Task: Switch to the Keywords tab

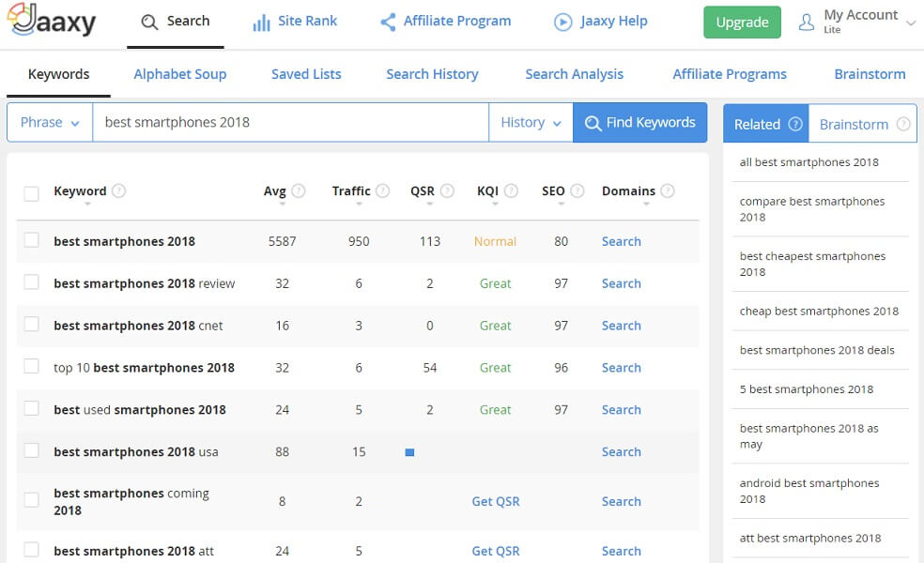Action: coord(58,74)
